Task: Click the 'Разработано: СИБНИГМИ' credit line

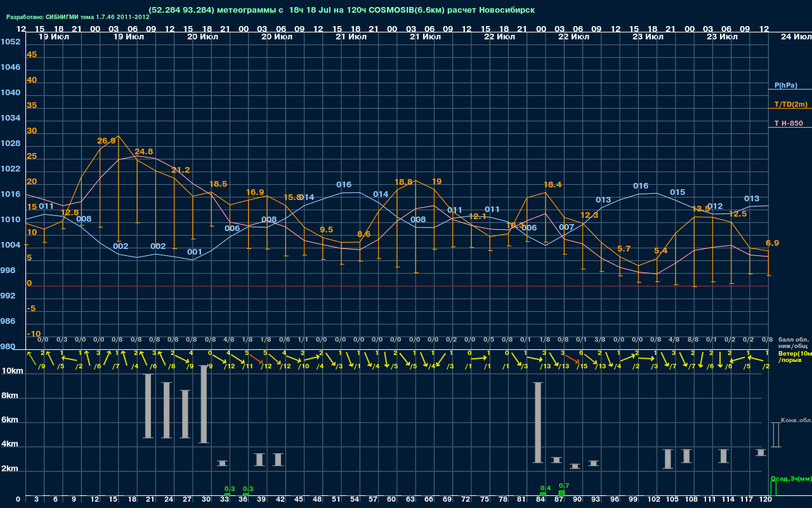Action: tap(77, 17)
